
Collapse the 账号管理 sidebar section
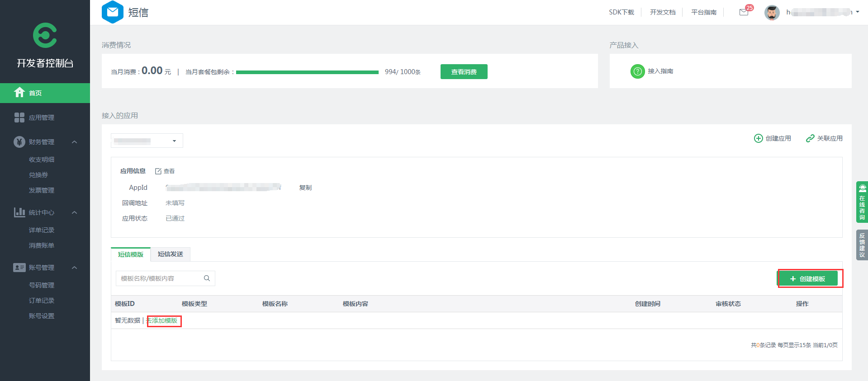click(x=74, y=268)
